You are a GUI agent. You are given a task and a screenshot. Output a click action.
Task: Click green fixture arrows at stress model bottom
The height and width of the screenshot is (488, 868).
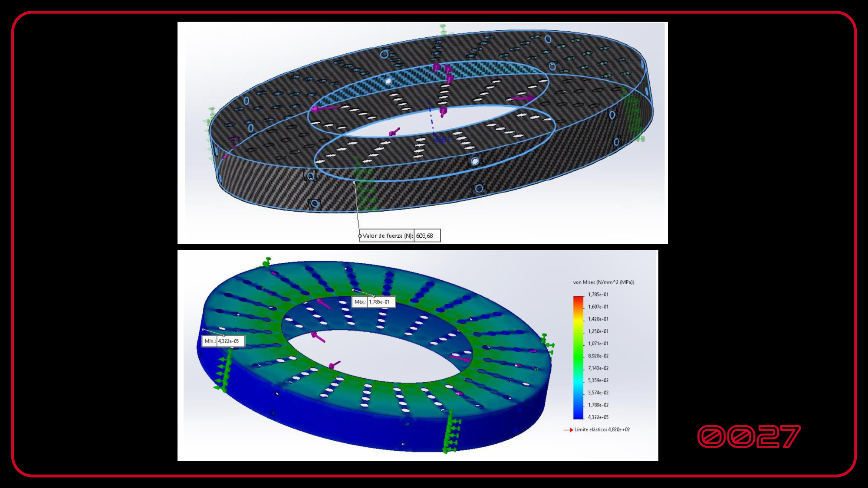click(x=450, y=433)
